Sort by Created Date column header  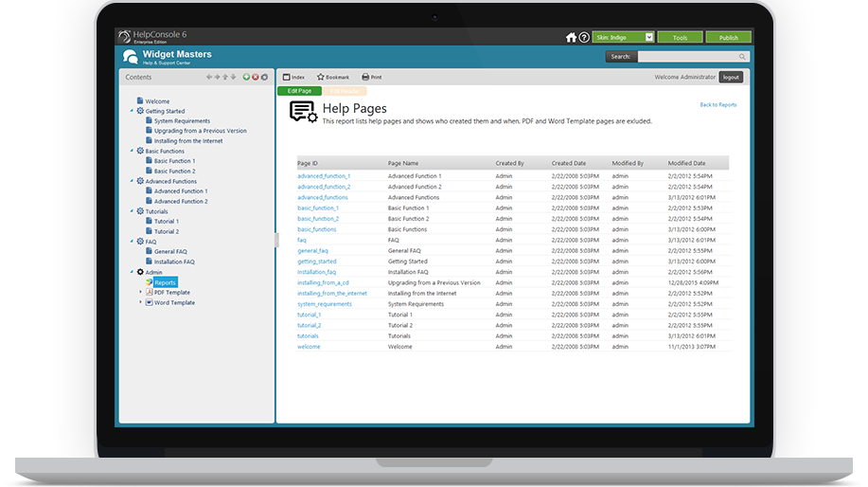point(569,164)
